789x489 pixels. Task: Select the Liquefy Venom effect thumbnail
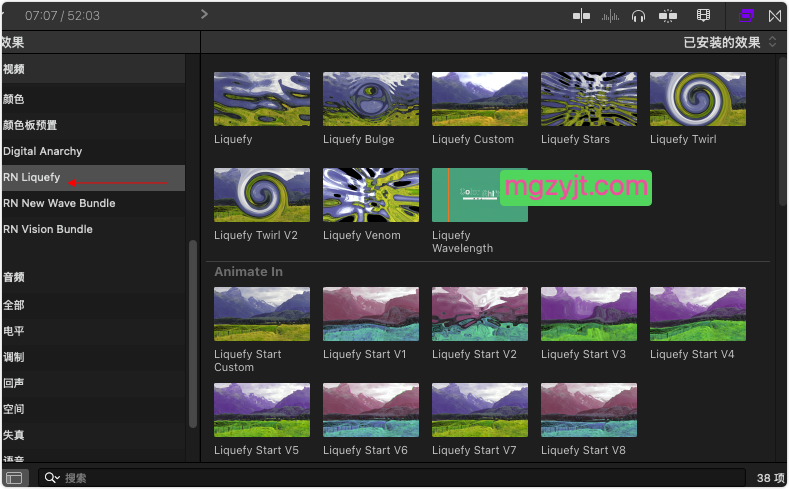pyautogui.click(x=371, y=195)
